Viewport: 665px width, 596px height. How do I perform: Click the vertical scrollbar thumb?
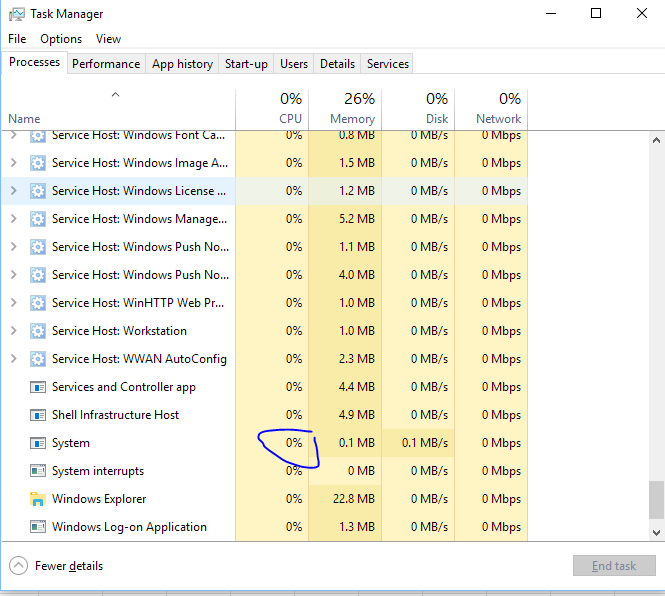point(657,500)
